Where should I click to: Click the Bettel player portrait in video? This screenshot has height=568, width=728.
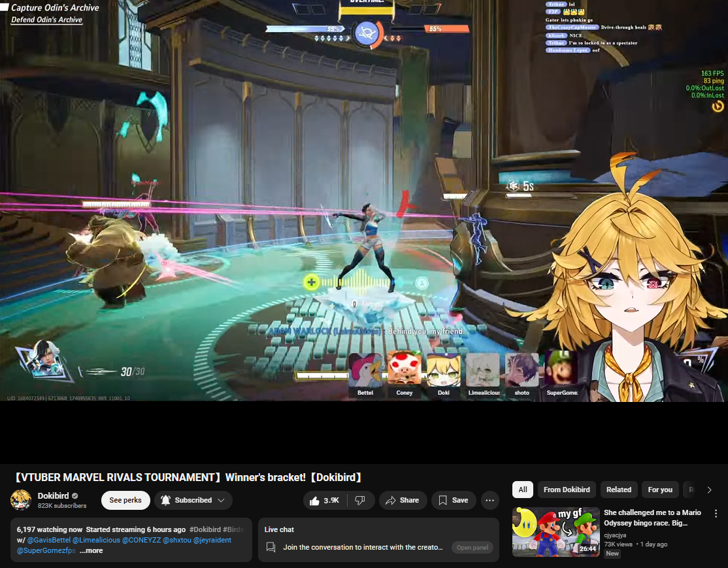click(x=365, y=370)
